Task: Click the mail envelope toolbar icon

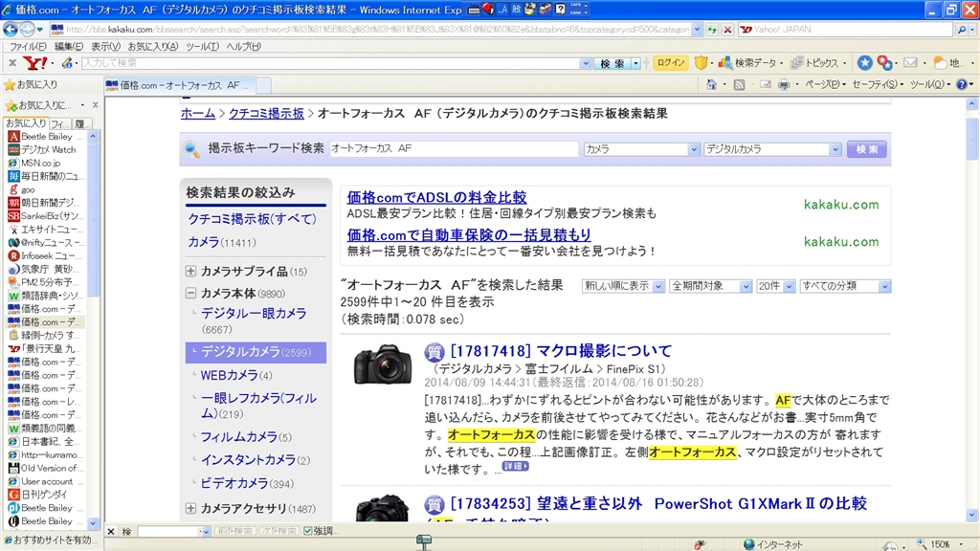Action: [x=910, y=62]
